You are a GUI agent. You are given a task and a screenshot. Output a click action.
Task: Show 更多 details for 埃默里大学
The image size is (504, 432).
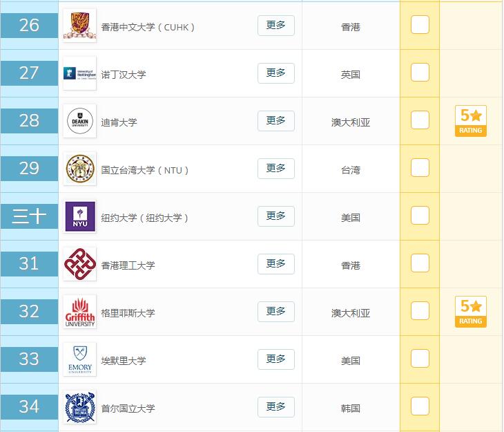(x=275, y=359)
